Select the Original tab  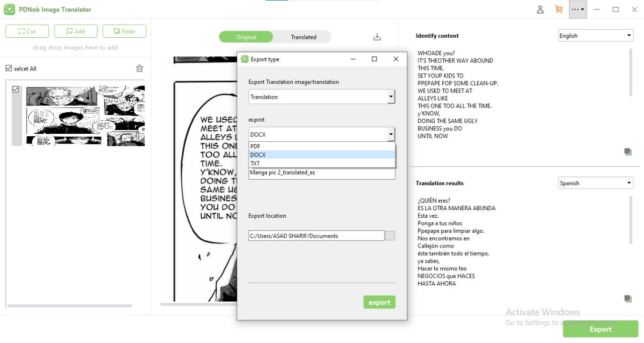[246, 37]
